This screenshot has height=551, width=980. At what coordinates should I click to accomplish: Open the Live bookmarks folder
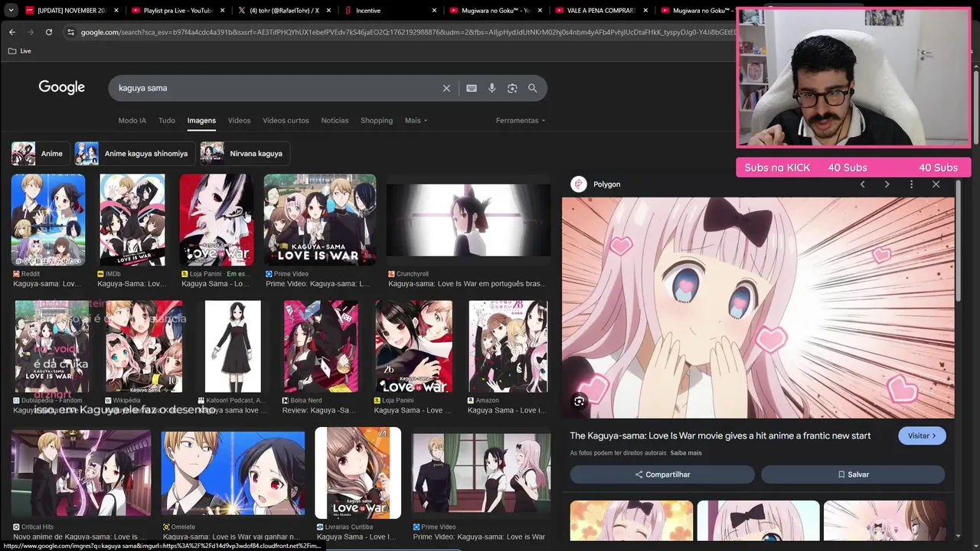tap(20, 51)
